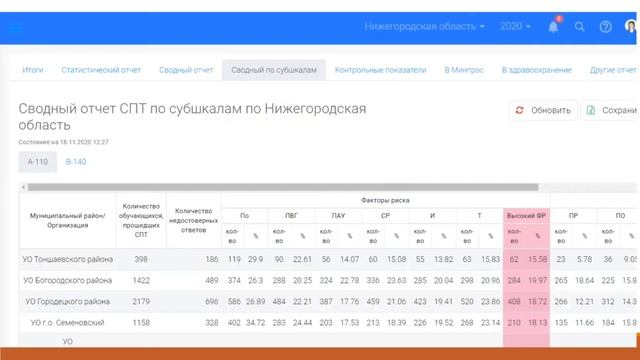Click the 398 students cell
The image size is (640, 360).
141,259
